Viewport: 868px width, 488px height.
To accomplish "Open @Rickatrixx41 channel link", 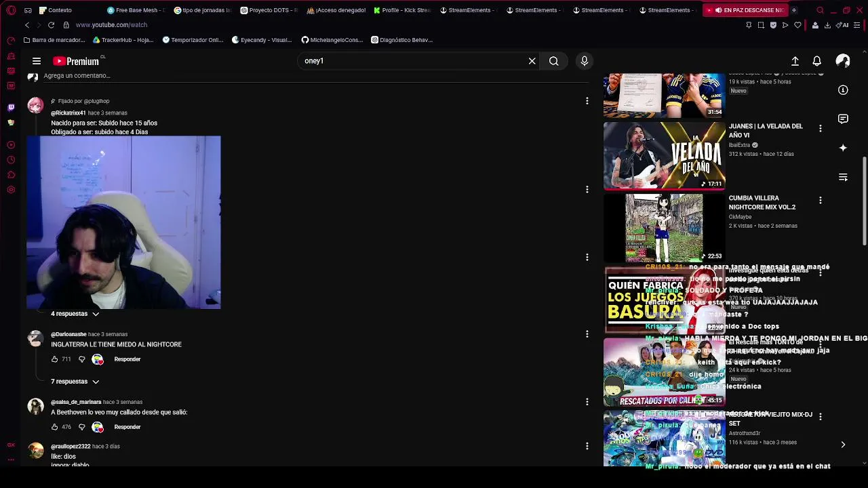I will click(68, 113).
